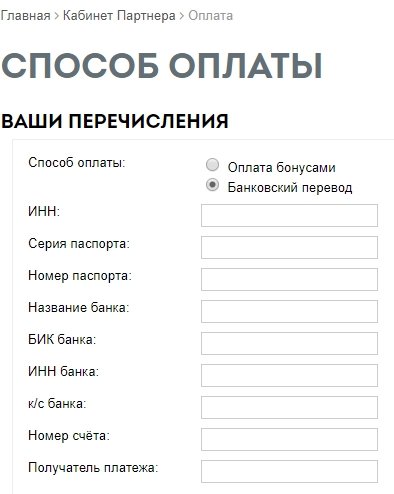394x494 pixels.
Task: Select the Банковский перевод radio button
Action: click(x=212, y=185)
